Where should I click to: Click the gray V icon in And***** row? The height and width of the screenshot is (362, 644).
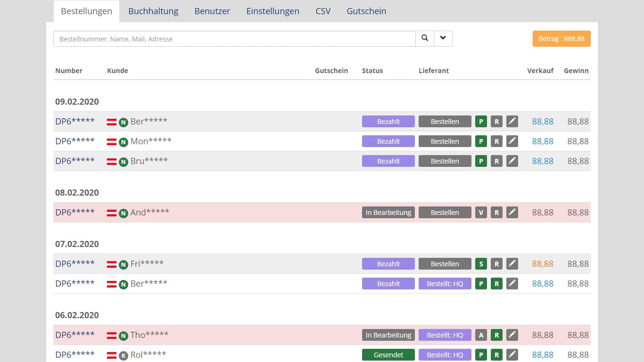(481, 213)
